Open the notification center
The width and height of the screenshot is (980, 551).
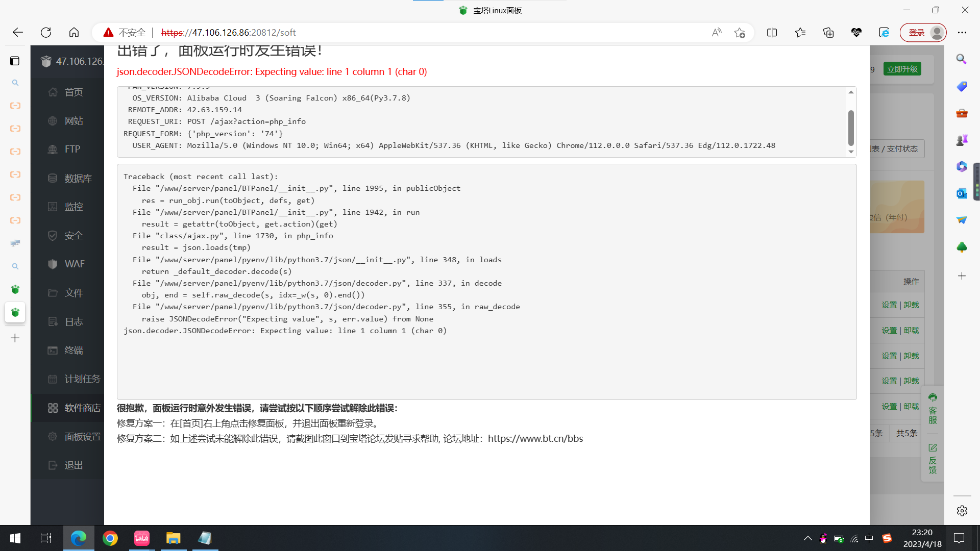959,538
